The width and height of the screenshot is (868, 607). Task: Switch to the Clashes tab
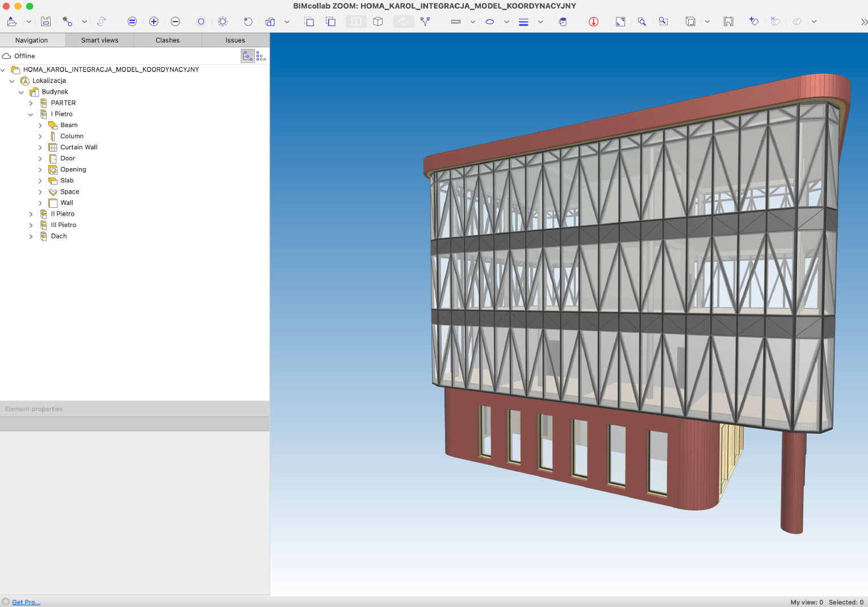(167, 40)
